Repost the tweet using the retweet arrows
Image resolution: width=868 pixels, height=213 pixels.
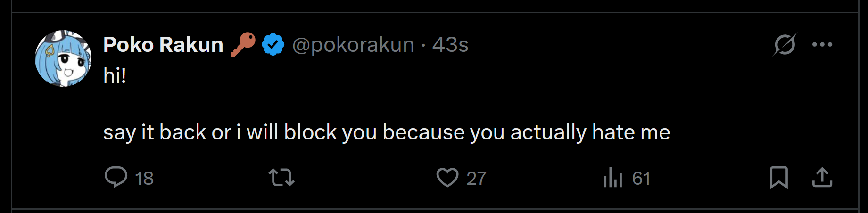tap(281, 178)
